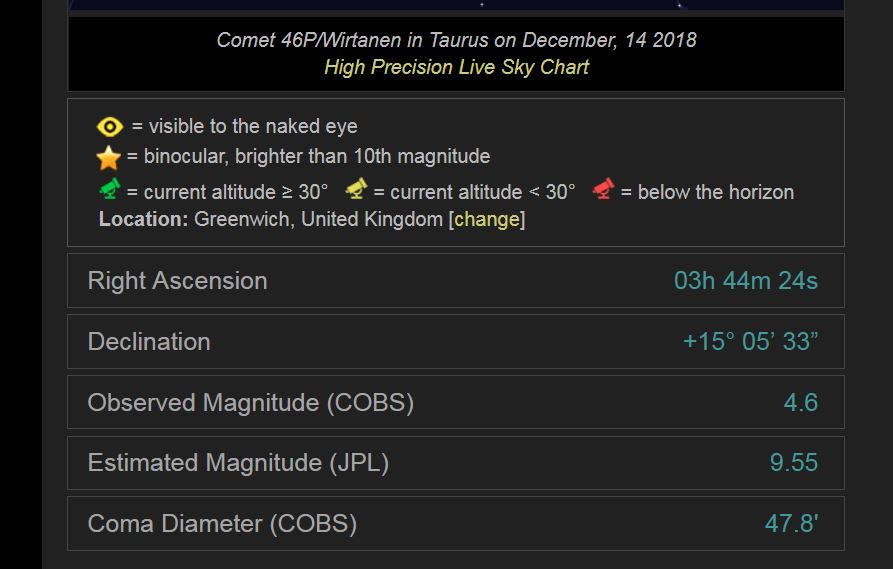Click the yellow eye naked-eye visibility icon
893x569 pixels.
(110, 127)
